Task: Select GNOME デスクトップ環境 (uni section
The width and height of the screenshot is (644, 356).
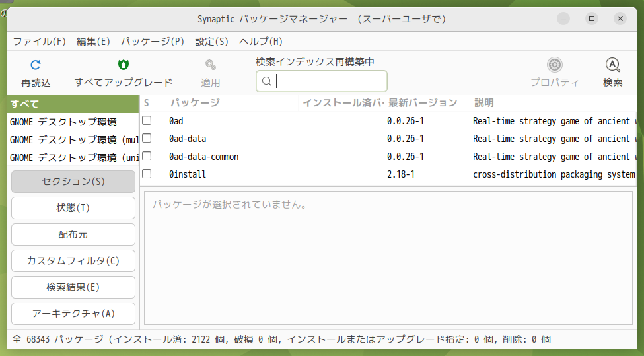Action: 73,158
